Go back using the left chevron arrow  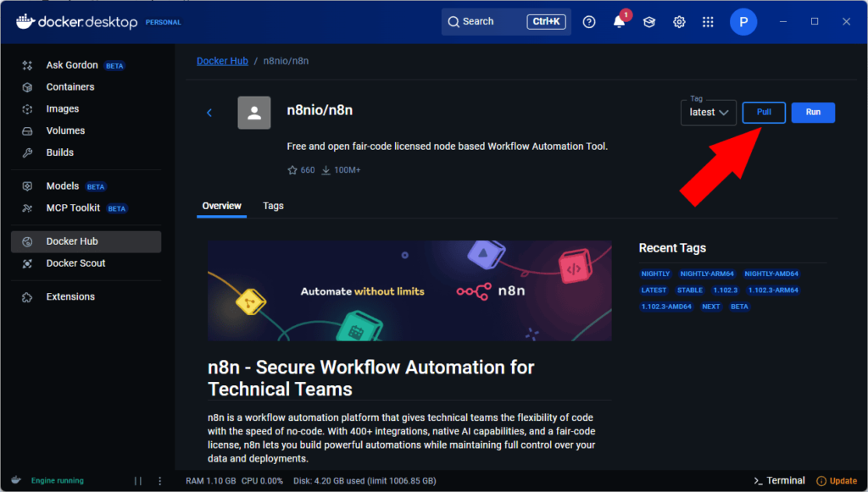click(209, 113)
